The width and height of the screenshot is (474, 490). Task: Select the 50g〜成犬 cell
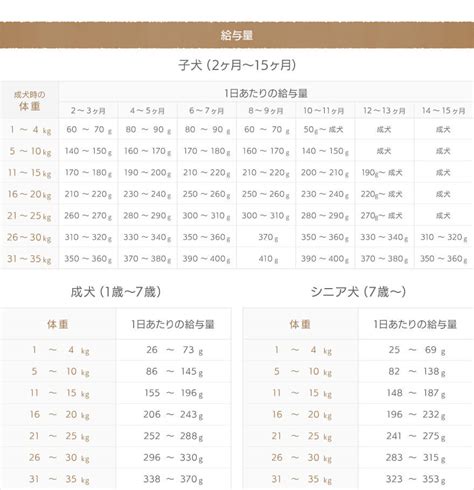(x=323, y=129)
